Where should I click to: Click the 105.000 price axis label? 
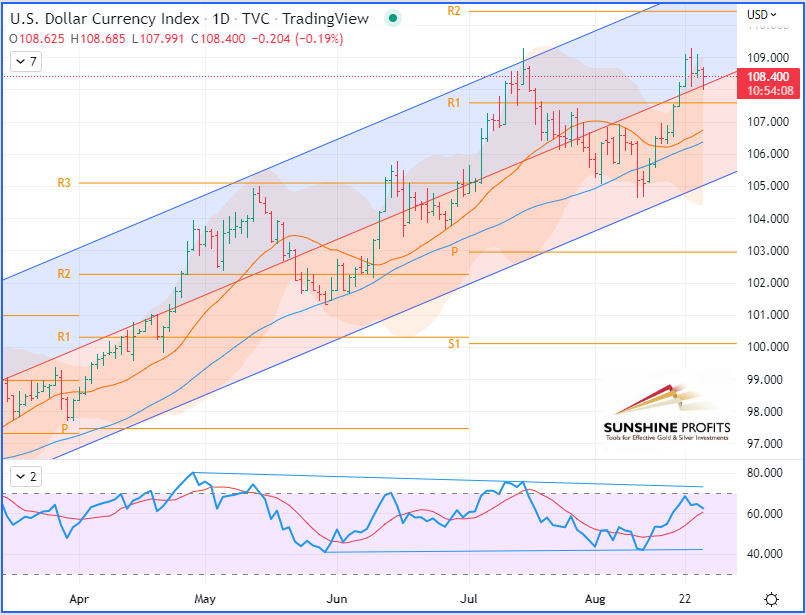pos(768,186)
